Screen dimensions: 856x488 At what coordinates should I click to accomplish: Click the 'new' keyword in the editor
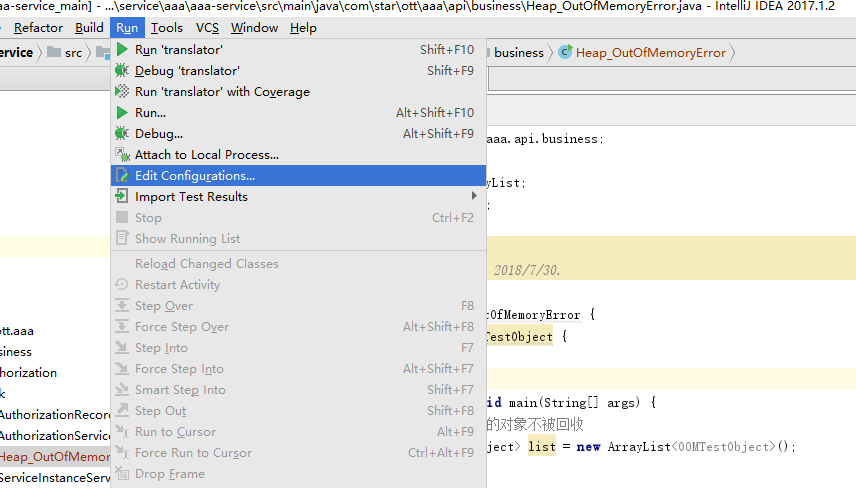(x=588, y=447)
